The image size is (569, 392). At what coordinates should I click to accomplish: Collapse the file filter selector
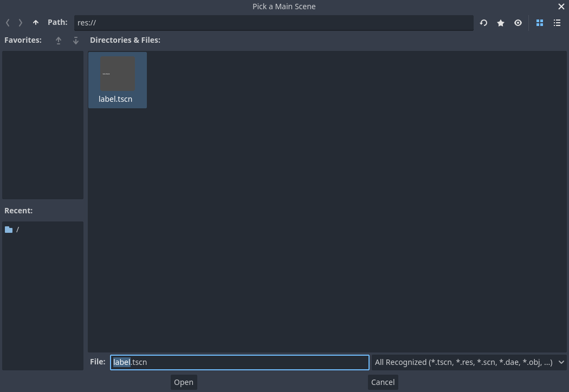pyautogui.click(x=561, y=362)
